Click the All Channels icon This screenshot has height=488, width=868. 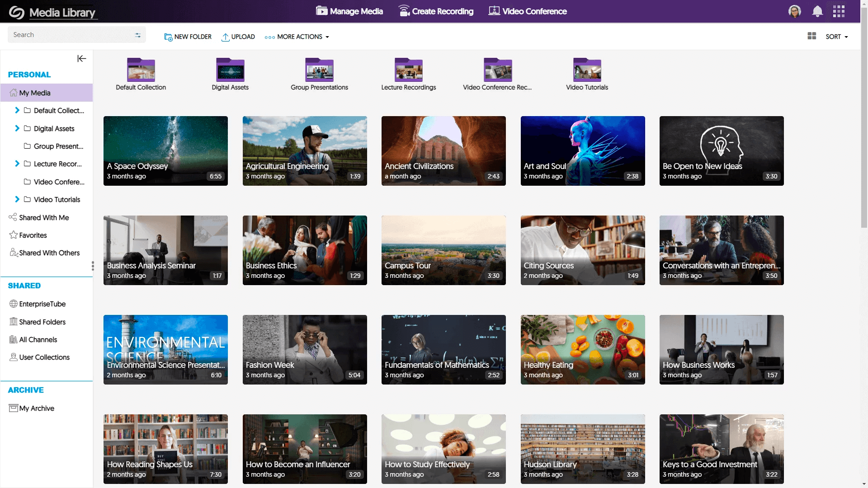(13, 339)
